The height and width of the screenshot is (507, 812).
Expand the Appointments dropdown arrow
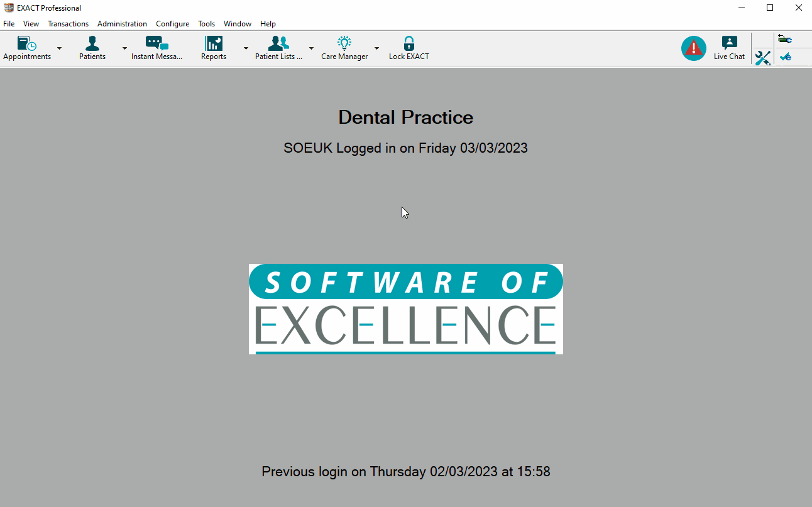tap(60, 48)
